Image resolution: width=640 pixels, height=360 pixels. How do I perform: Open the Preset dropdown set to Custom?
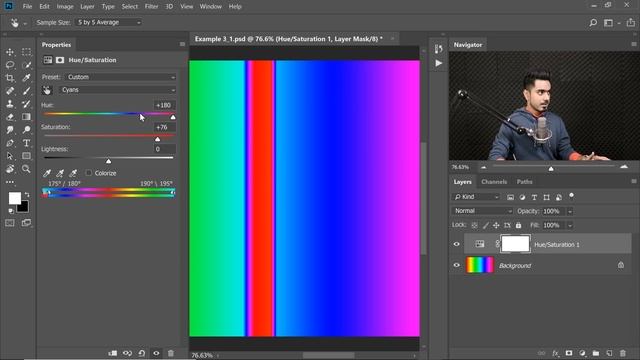pyautogui.click(x=120, y=77)
